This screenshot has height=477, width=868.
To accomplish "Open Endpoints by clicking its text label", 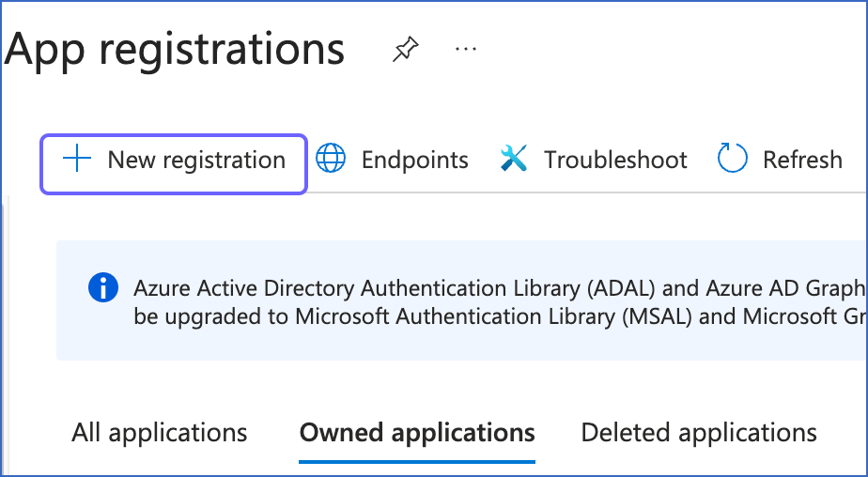I will [x=414, y=161].
